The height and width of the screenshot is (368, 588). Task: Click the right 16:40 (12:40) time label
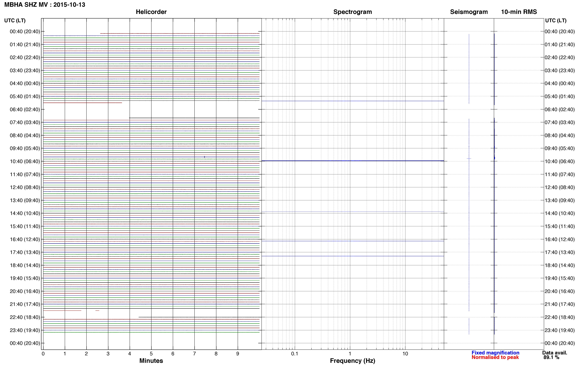(x=560, y=239)
